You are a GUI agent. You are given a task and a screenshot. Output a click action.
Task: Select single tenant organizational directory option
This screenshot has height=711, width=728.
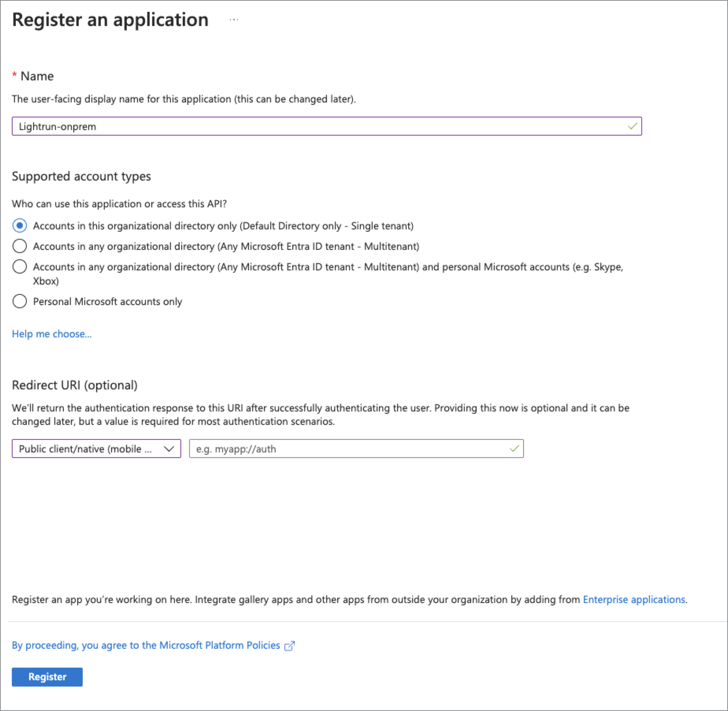[20, 226]
